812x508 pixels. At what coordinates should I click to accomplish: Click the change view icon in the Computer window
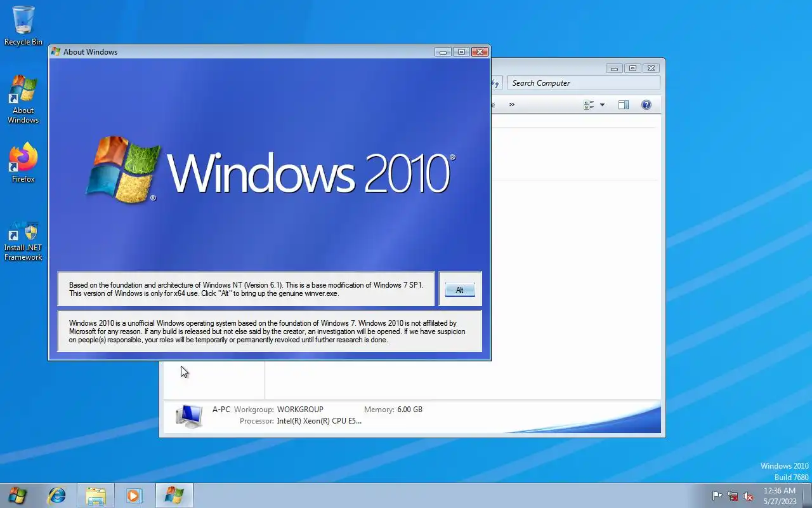589,105
